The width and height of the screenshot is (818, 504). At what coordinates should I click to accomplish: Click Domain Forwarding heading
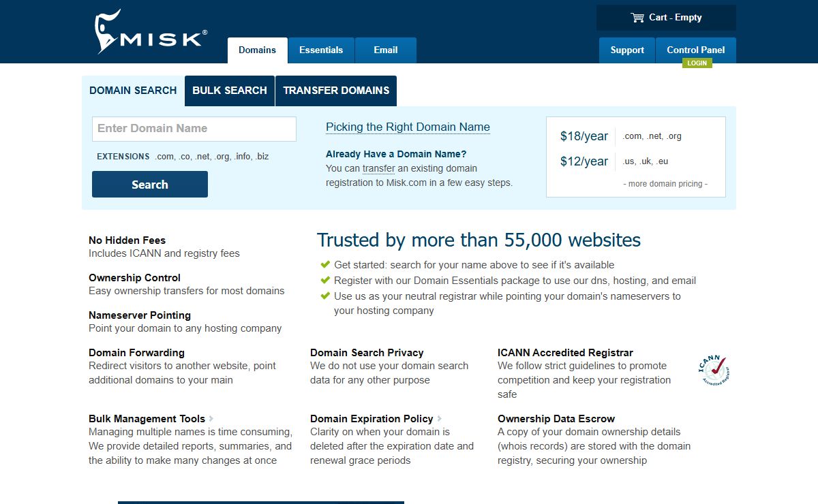(x=136, y=353)
